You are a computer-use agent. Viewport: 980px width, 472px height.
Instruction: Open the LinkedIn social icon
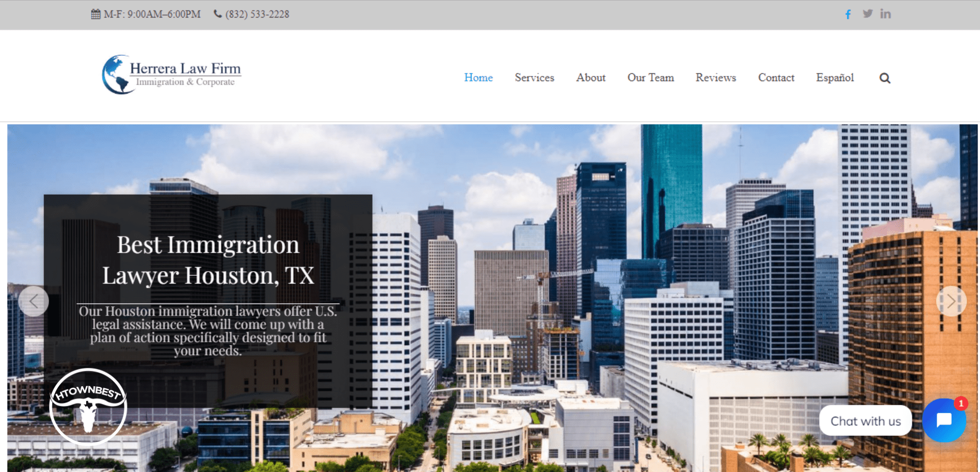[886, 14]
